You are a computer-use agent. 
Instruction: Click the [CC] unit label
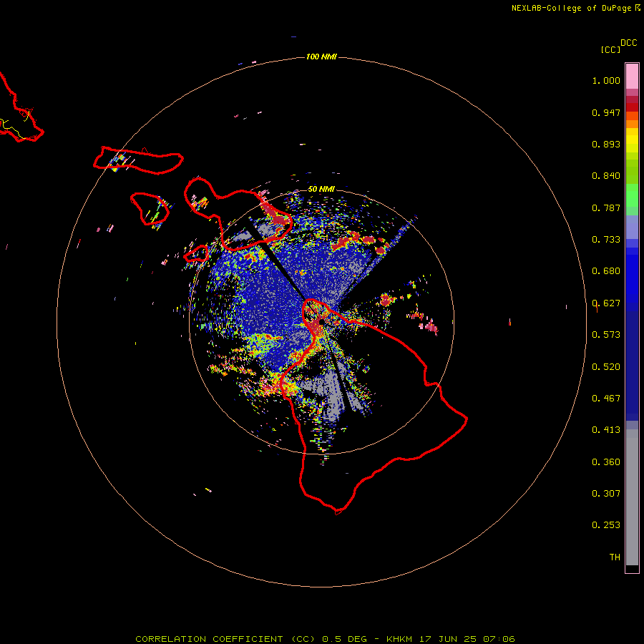click(610, 49)
